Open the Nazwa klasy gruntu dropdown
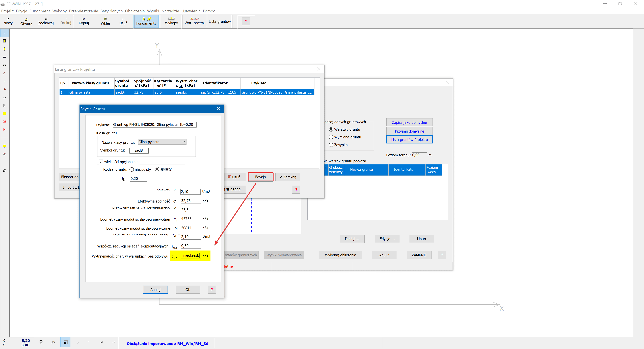Viewport: 644px width, 349px height. 162,142
